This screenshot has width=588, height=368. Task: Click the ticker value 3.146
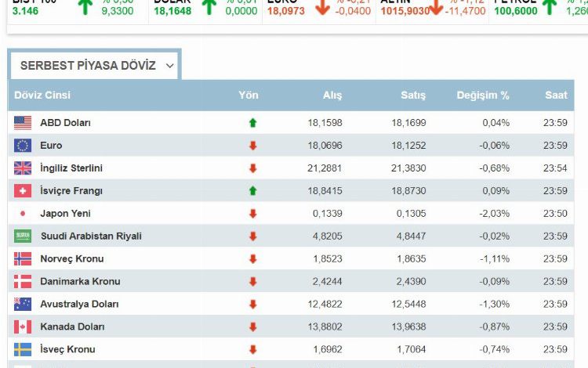pyautogui.click(x=25, y=11)
